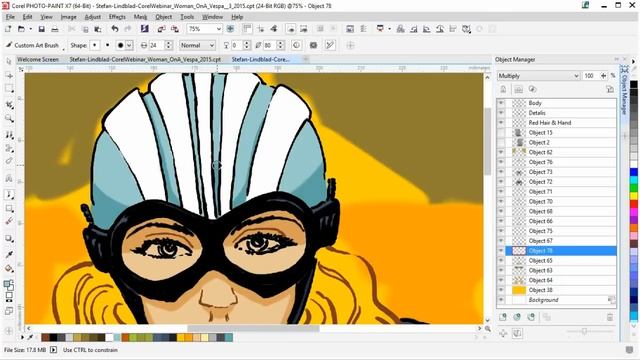
Task: Select Object 65 in Object Manager
Action: point(561,260)
